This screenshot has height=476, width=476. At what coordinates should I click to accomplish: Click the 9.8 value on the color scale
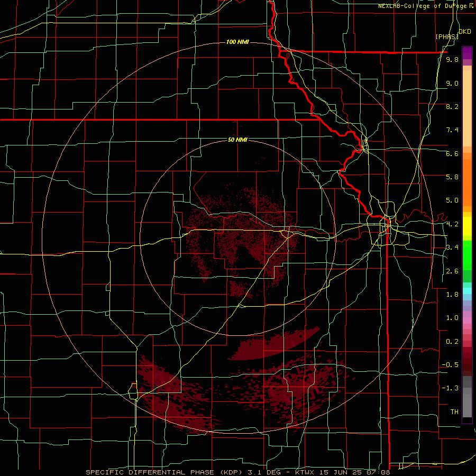pyautogui.click(x=452, y=60)
